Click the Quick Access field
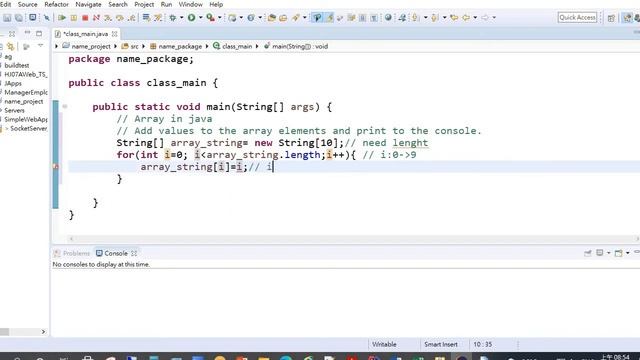The height and width of the screenshot is (360, 640). pyautogui.click(x=577, y=18)
